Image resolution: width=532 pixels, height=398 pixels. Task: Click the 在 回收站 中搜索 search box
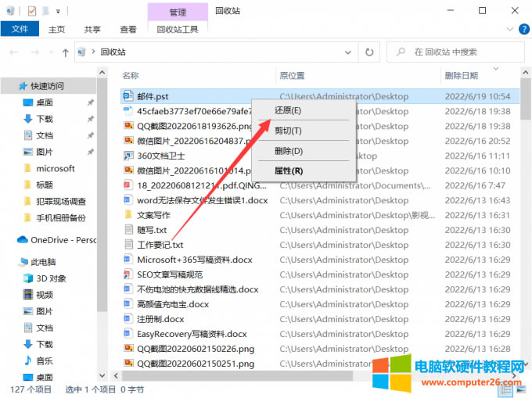click(x=455, y=52)
